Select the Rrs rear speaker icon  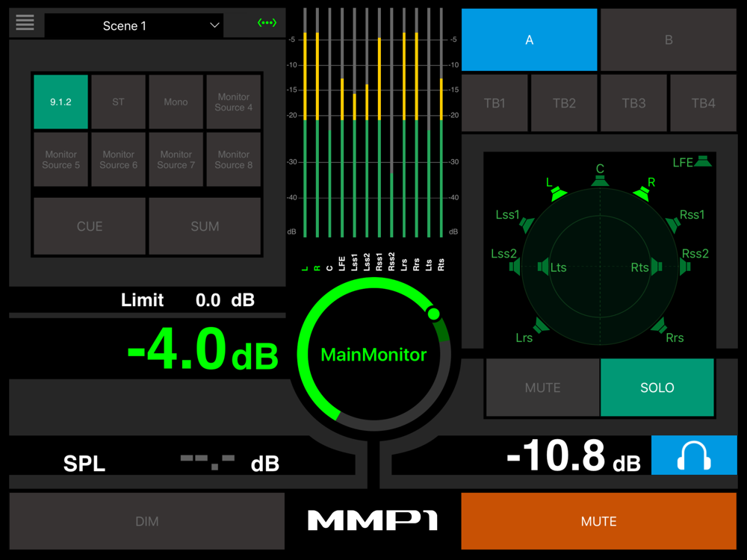(x=659, y=326)
